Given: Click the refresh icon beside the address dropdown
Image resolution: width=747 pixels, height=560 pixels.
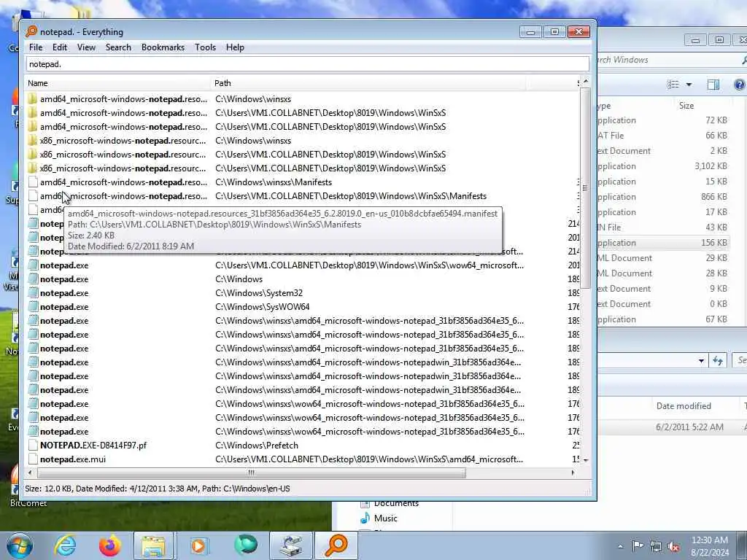Looking at the screenshot, I should 718,361.
